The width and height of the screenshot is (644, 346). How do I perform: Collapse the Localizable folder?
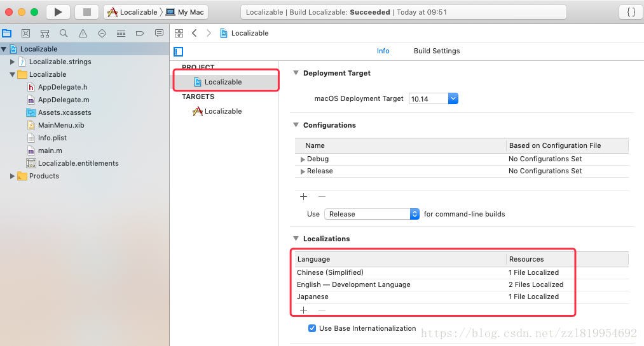coord(12,75)
